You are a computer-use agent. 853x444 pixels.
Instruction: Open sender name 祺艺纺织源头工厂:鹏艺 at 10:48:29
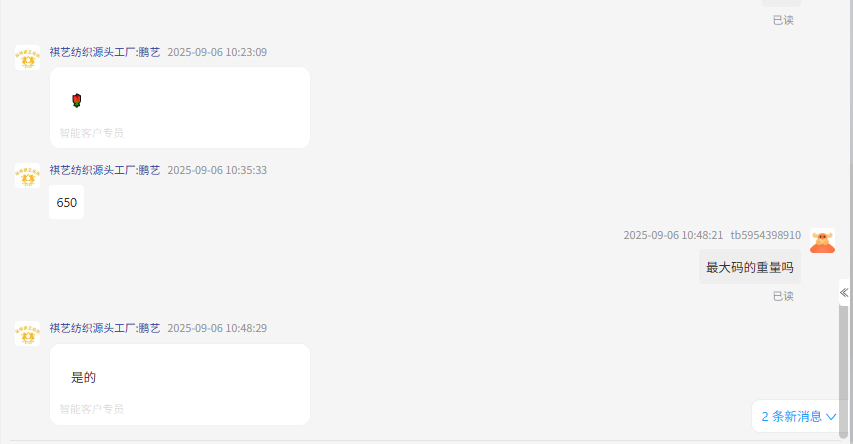[105, 328]
